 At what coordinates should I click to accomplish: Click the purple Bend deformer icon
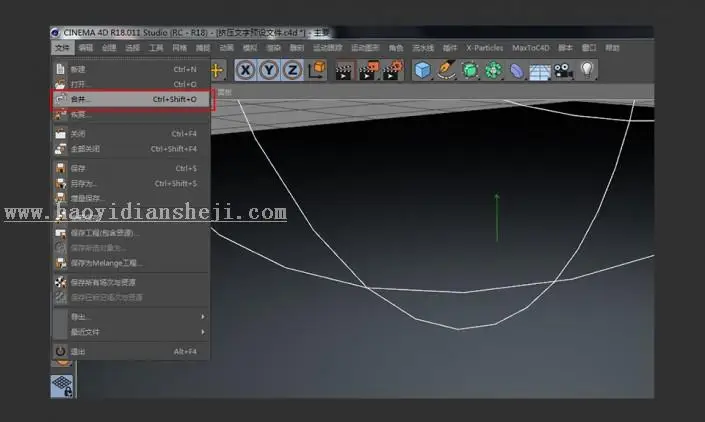517,71
